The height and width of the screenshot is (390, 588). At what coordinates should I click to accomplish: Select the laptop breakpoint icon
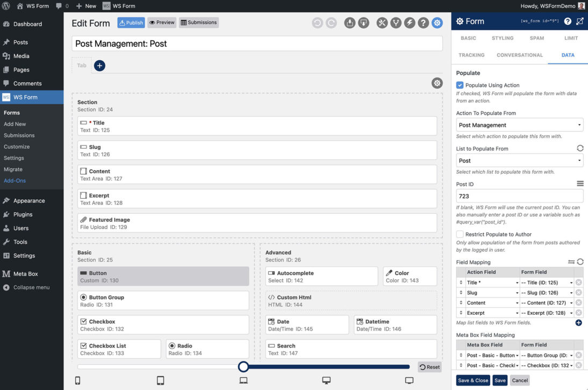point(243,381)
